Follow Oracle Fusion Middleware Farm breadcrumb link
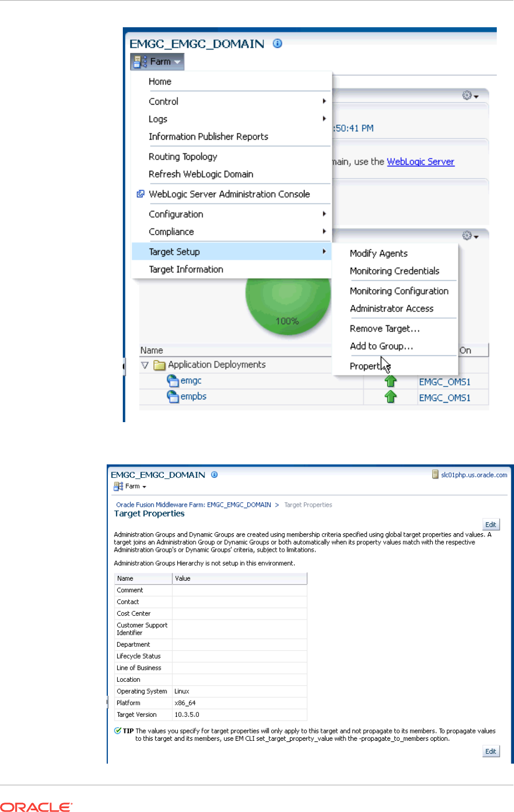 [193, 505]
